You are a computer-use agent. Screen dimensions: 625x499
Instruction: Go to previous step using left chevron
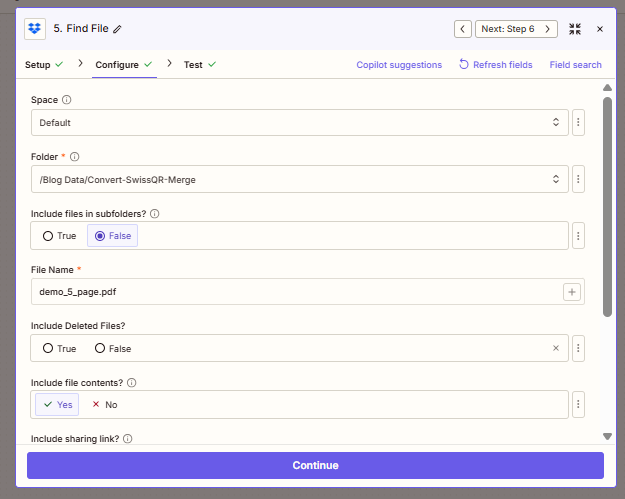tap(463, 29)
